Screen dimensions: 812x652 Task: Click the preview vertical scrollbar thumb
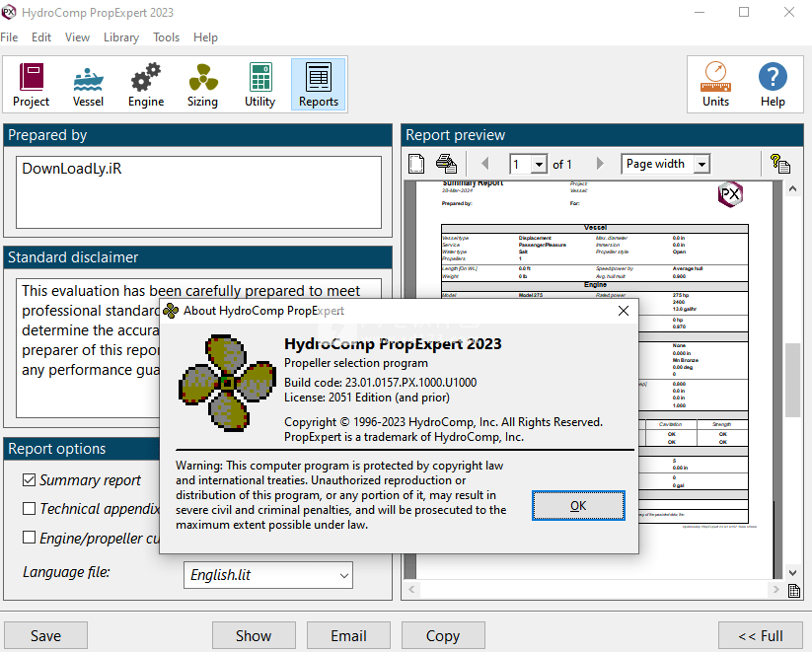792,380
